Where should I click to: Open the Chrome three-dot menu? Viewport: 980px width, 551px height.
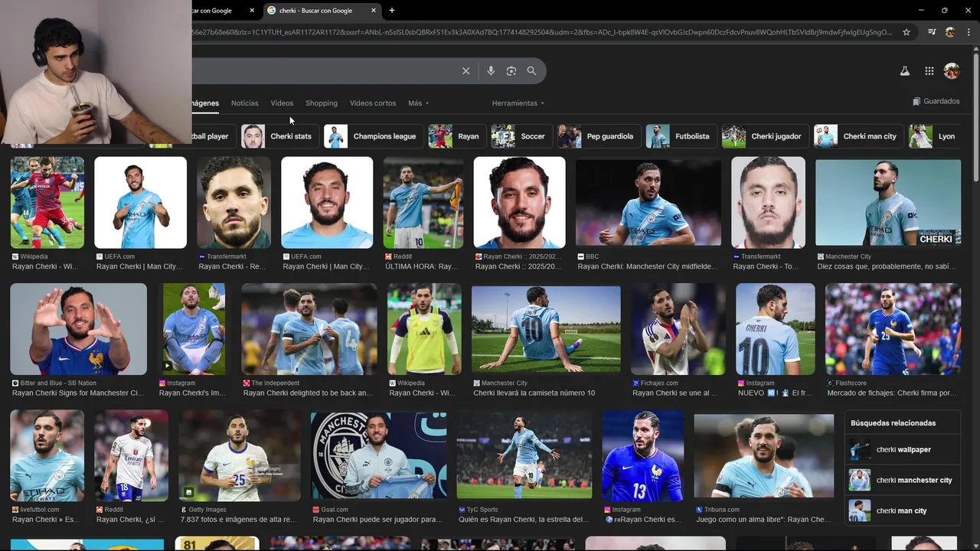click(x=967, y=32)
